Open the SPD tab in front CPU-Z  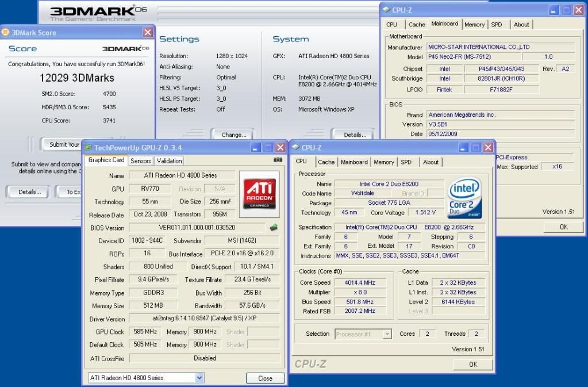pos(406,162)
